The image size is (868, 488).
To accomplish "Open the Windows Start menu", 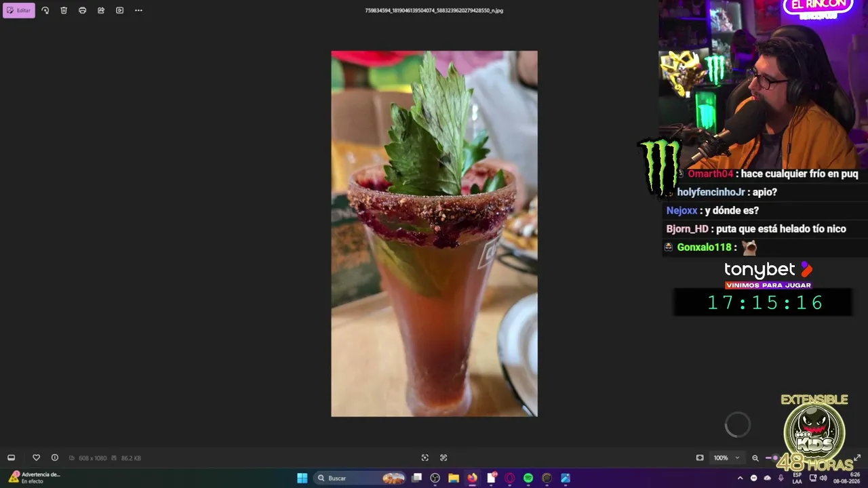I will point(302,478).
